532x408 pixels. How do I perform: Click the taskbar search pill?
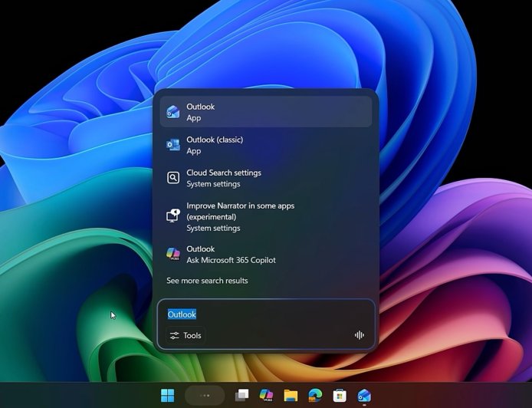[205, 396]
